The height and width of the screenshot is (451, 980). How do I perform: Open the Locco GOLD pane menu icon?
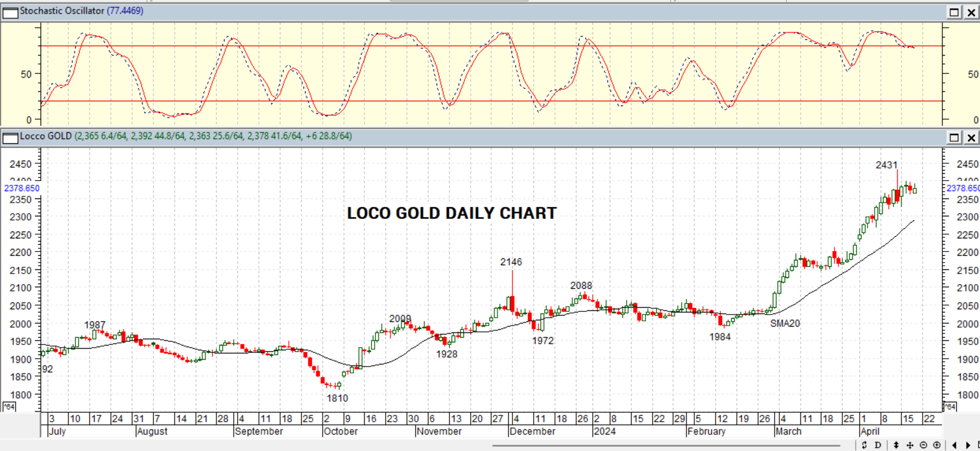coord(10,138)
